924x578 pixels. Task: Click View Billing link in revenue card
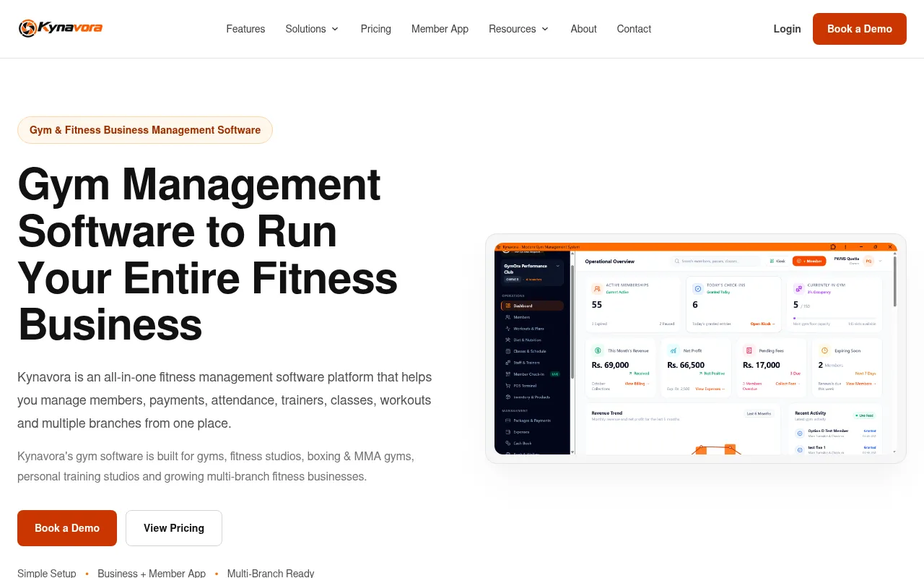coord(637,384)
